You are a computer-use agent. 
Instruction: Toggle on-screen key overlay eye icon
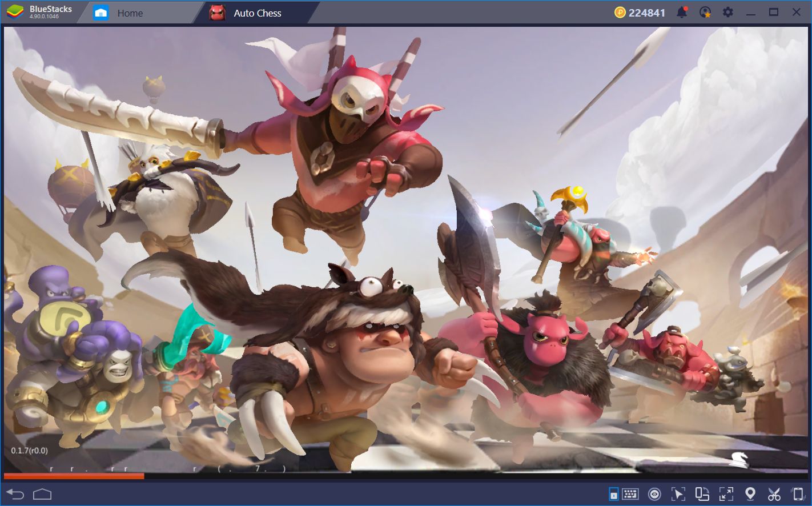tap(654, 494)
